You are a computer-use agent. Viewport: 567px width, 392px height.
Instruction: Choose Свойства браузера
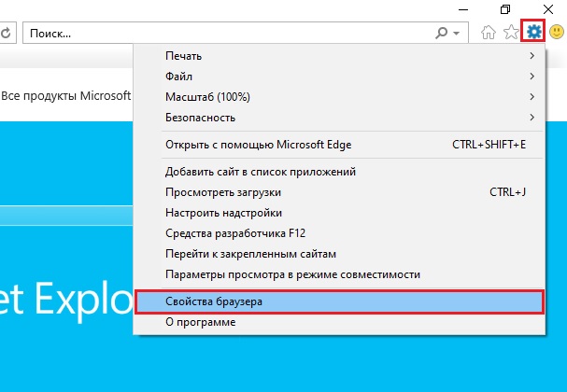click(x=339, y=301)
